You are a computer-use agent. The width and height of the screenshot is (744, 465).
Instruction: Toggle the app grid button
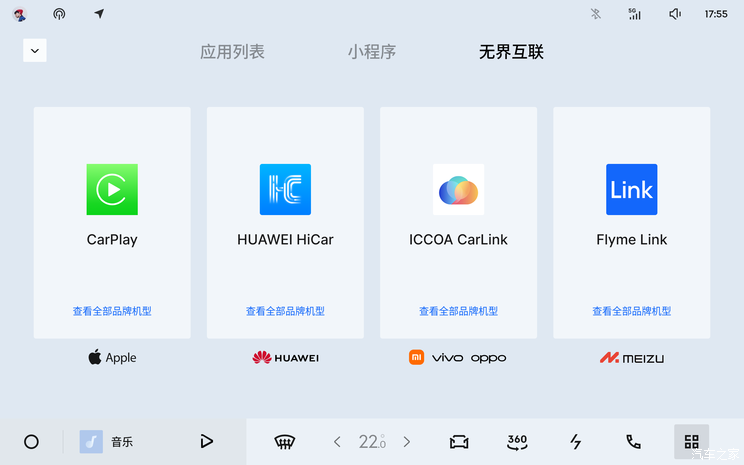(x=691, y=442)
